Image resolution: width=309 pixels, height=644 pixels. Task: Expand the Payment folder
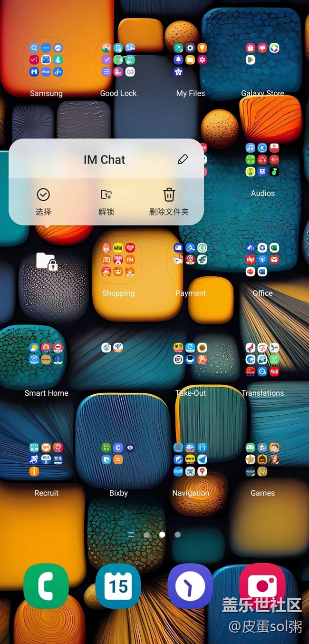[190, 260]
